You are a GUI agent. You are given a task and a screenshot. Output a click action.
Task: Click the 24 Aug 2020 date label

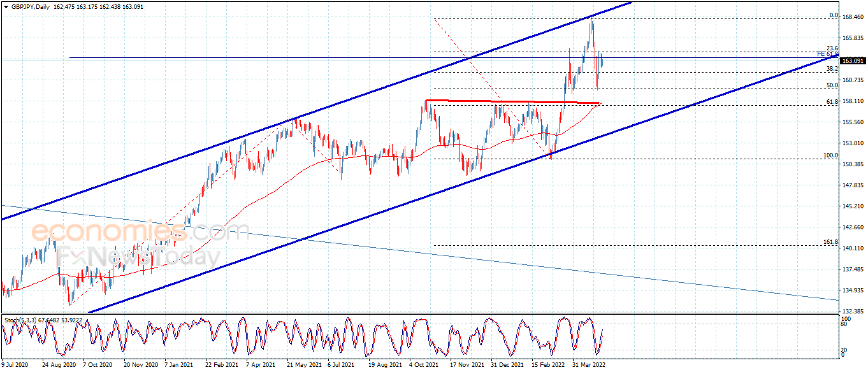click(59, 366)
